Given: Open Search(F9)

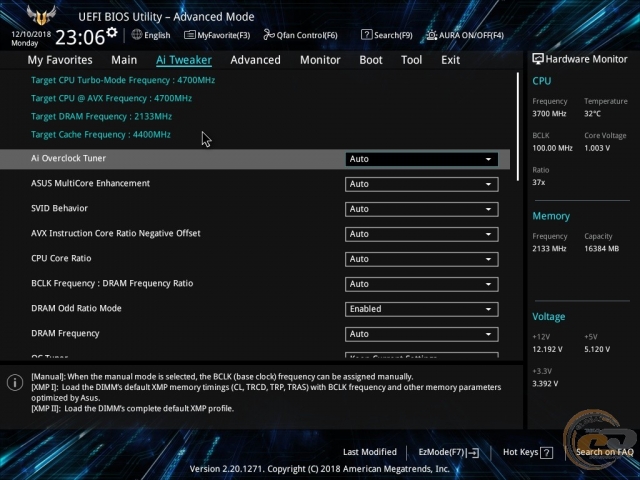Looking at the screenshot, I should click(x=387, y=35).
